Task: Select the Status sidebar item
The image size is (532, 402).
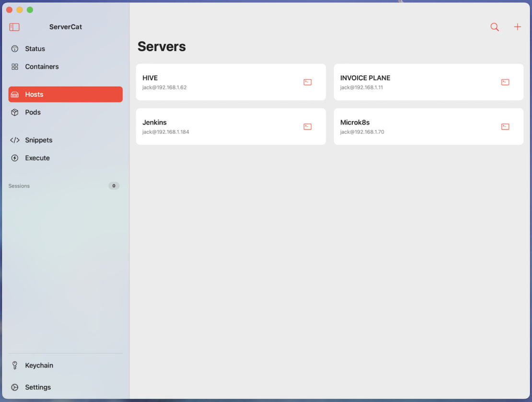Action: click(35, 48)
